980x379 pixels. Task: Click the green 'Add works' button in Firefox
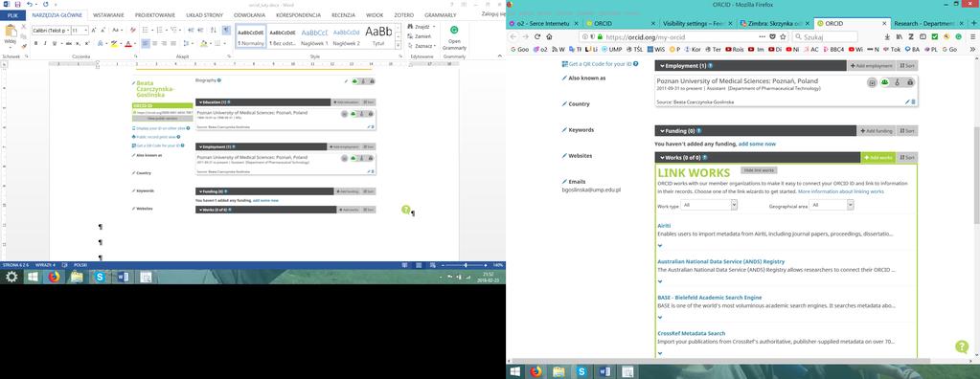[x=878, y=157]
